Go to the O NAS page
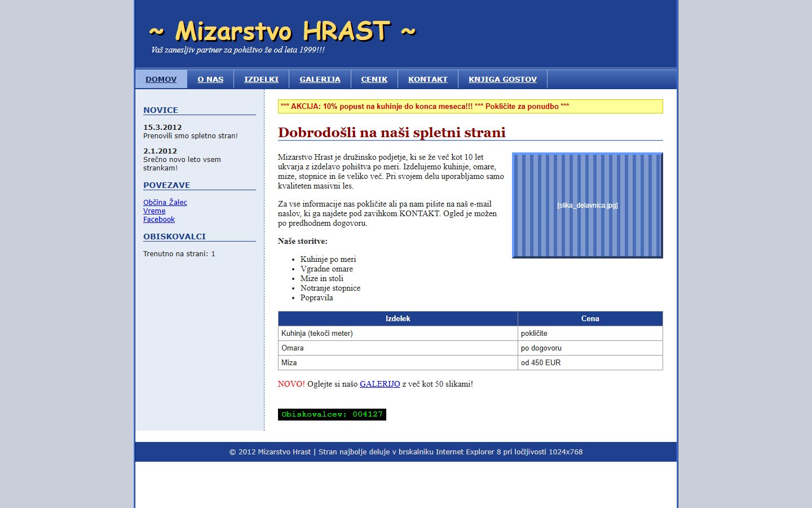Viewport: 812px width, 508px height. pos(210,79)
